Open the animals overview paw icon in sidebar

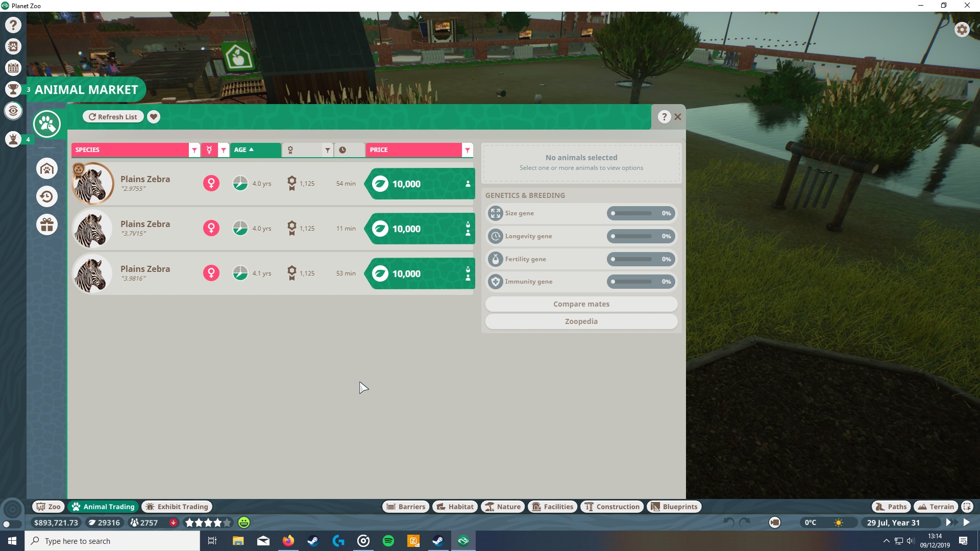click(x=13, y=46)
